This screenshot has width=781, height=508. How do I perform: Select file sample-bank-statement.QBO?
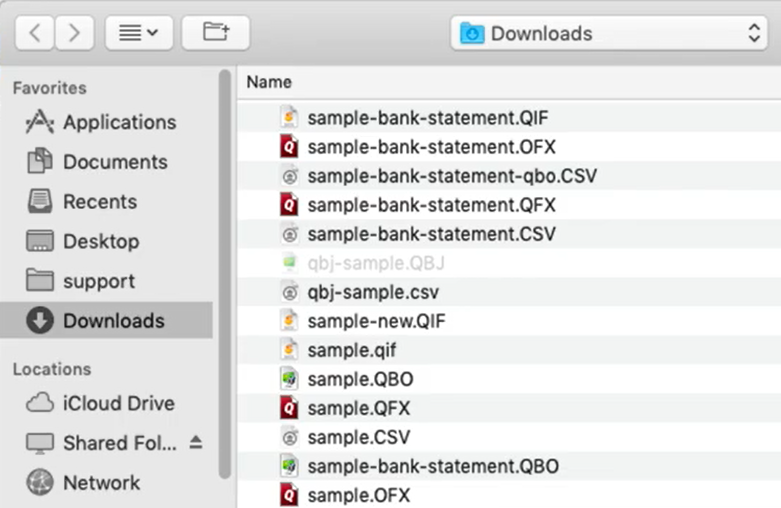[509, 466]
